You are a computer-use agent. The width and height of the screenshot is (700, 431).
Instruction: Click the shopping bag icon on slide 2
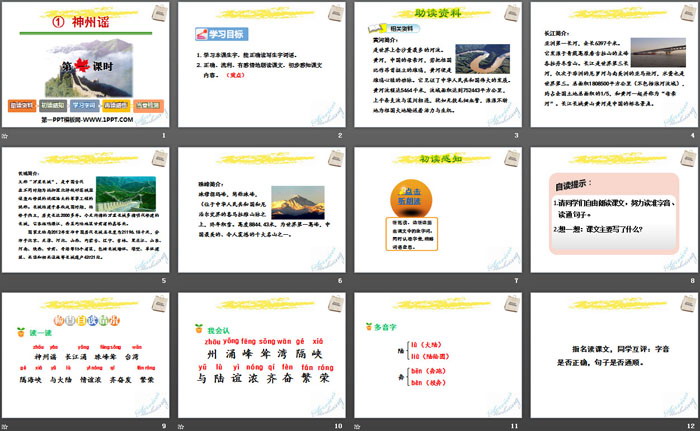coord(336,13)
